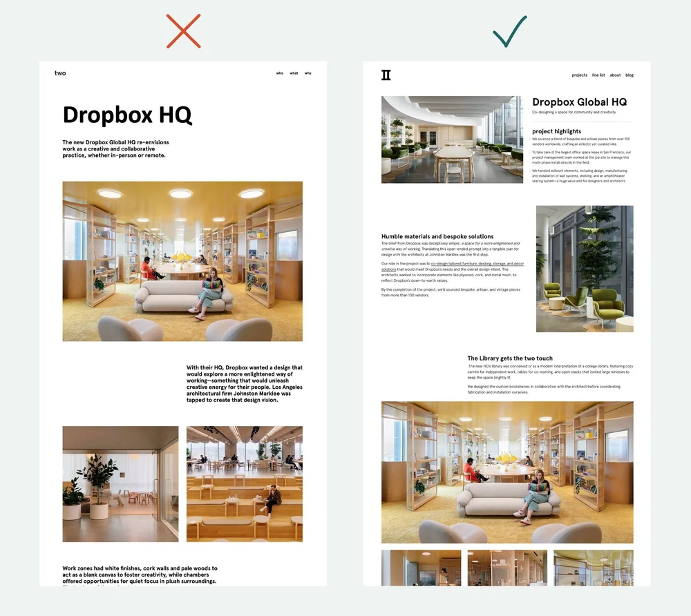Click the "Dropbox HQ" large heading
Screen dimensions: 691x616
point(127,115)
